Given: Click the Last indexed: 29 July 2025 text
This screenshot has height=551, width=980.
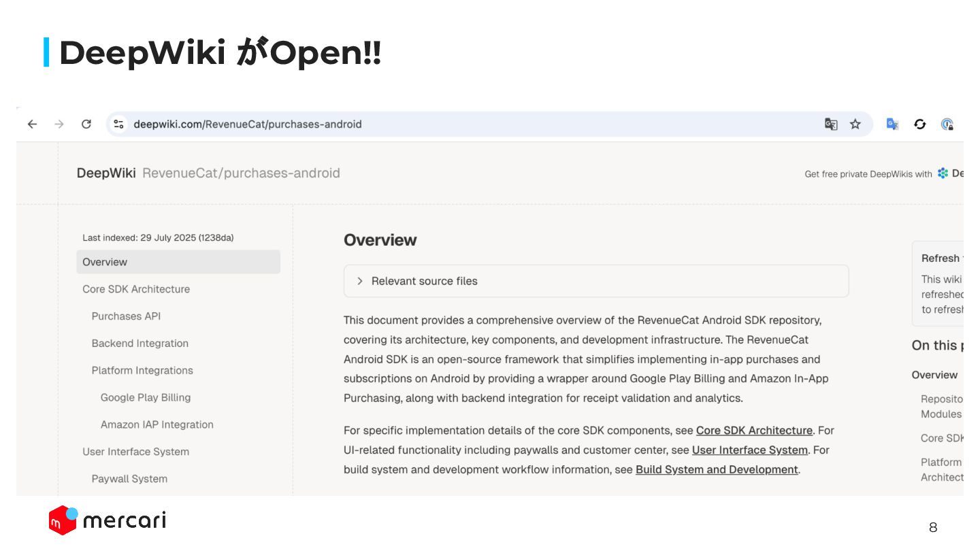Looking at the screenshot, I should [158, 237].
